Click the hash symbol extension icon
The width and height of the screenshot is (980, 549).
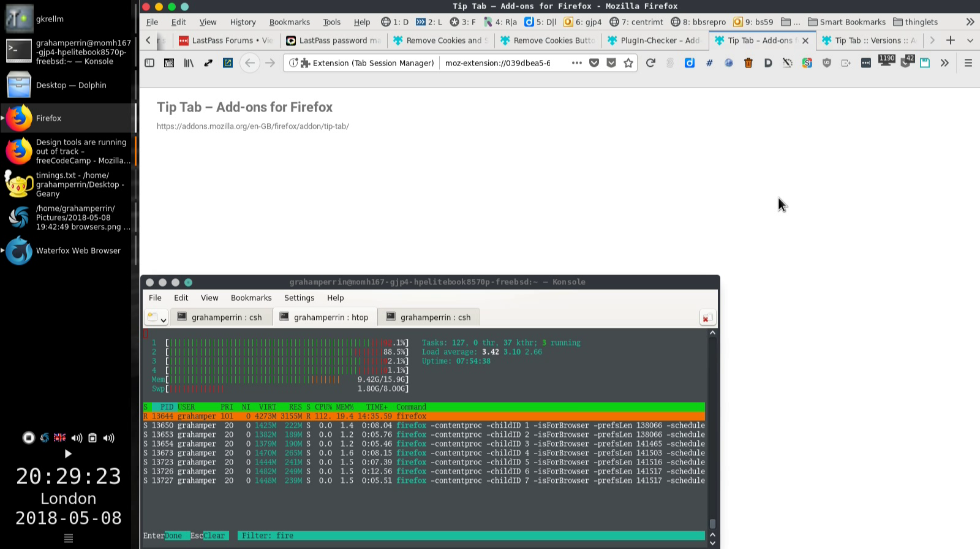[709, 63]
